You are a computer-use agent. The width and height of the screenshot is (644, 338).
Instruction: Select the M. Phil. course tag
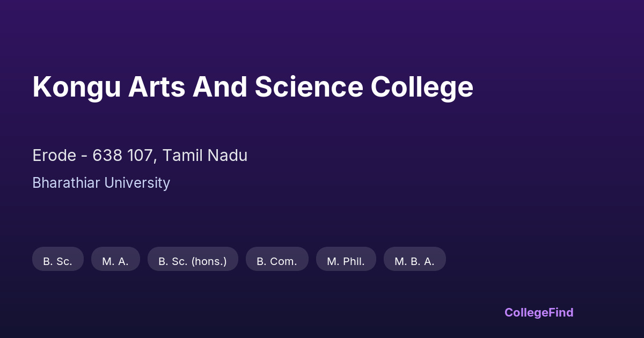tap(346, 261)
